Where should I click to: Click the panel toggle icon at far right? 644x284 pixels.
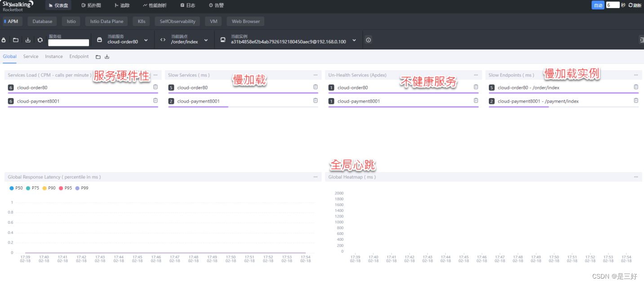click(641, 40)
